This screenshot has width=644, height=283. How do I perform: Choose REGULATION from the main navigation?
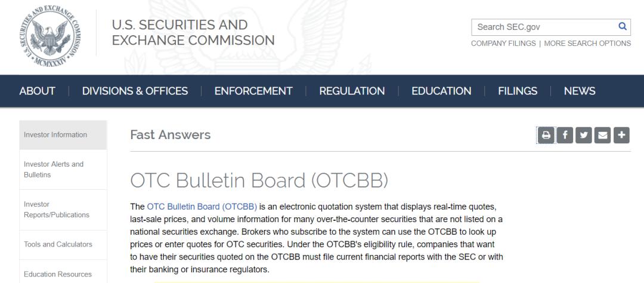(x=352, y=91)
